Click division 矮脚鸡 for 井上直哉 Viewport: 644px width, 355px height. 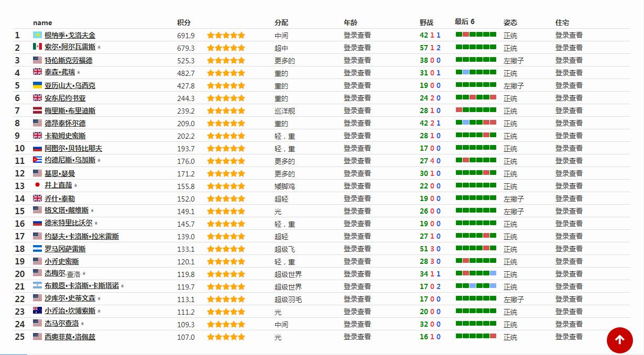[285, 186]
